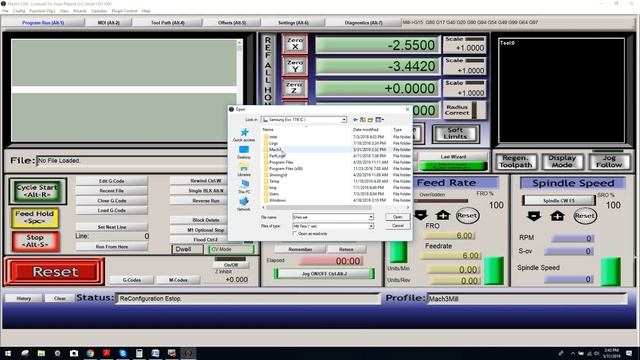Image resolution: width=640 pixels, height=360 pixels.
Task: Go back using the Open dialog arrow
Action: [355, 120]
